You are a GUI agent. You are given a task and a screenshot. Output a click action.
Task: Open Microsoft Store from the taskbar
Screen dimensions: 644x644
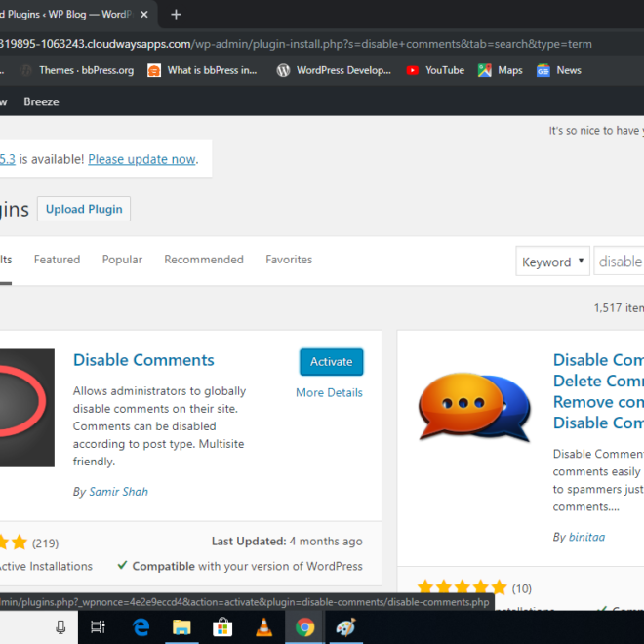[x=222, y=627]
